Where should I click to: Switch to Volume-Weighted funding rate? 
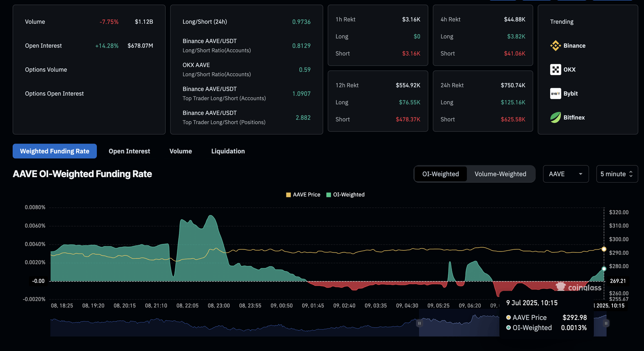(x=500, y=174)
